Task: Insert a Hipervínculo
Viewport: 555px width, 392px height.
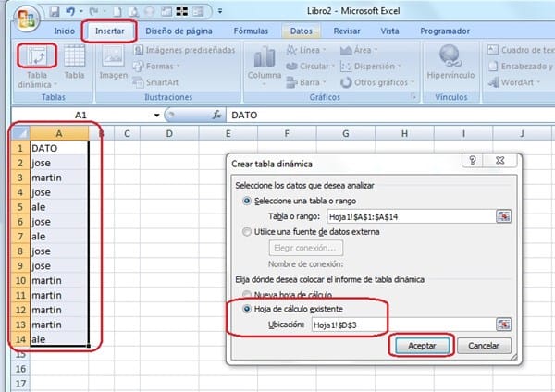Action: pyautogui.click(x=450, y=62)
